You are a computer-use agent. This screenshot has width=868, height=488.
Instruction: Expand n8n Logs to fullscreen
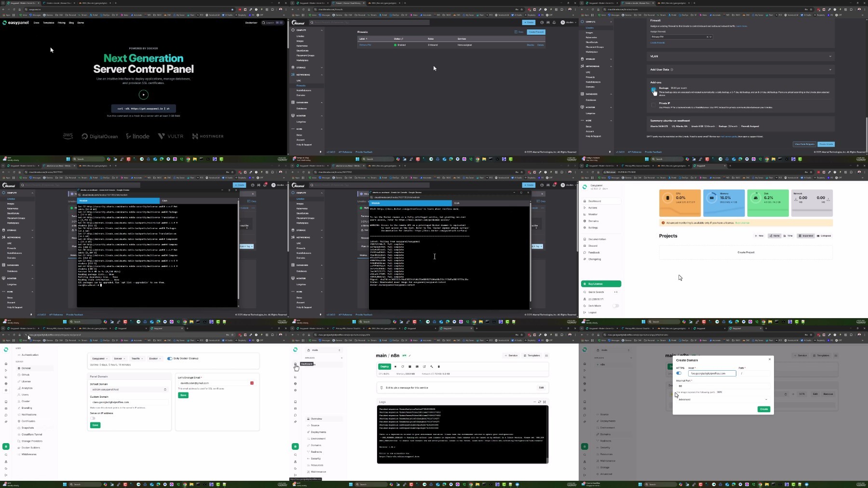click(x=544, y=402)
